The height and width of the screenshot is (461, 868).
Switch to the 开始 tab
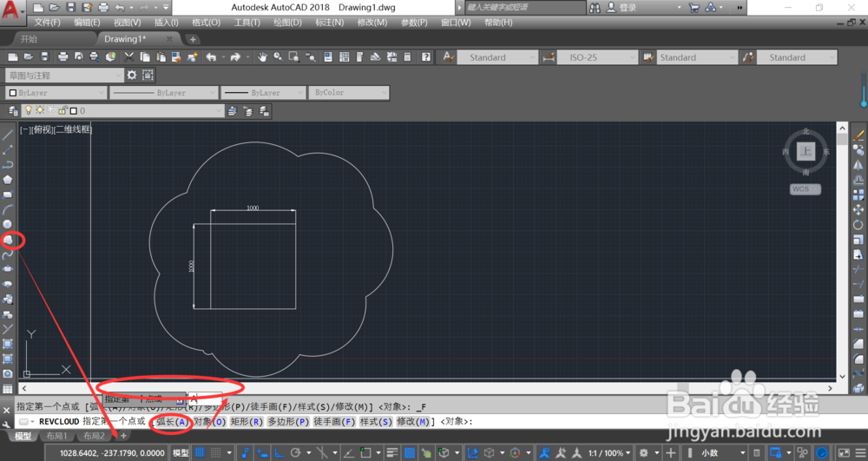[29, 39]
